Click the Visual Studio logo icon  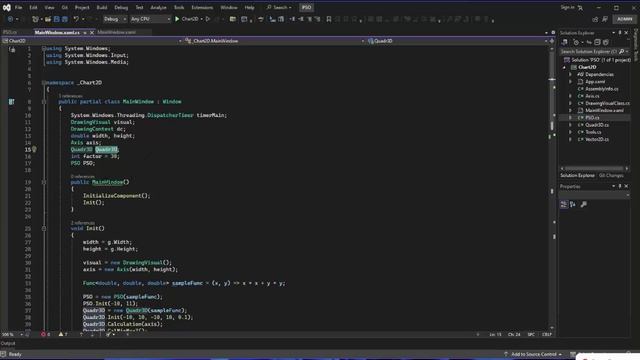coord(7,7)
